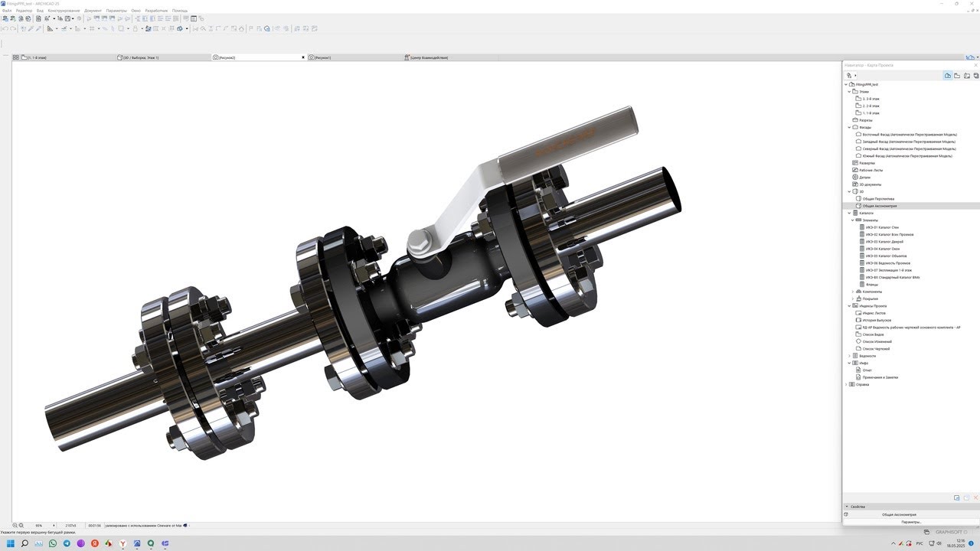Select Детали in Navigator tree

pyautogui.click(x=864, y=178)
